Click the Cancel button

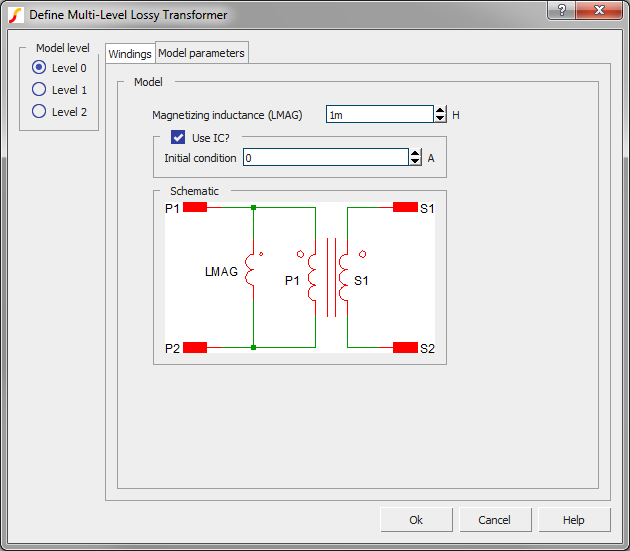494,520
